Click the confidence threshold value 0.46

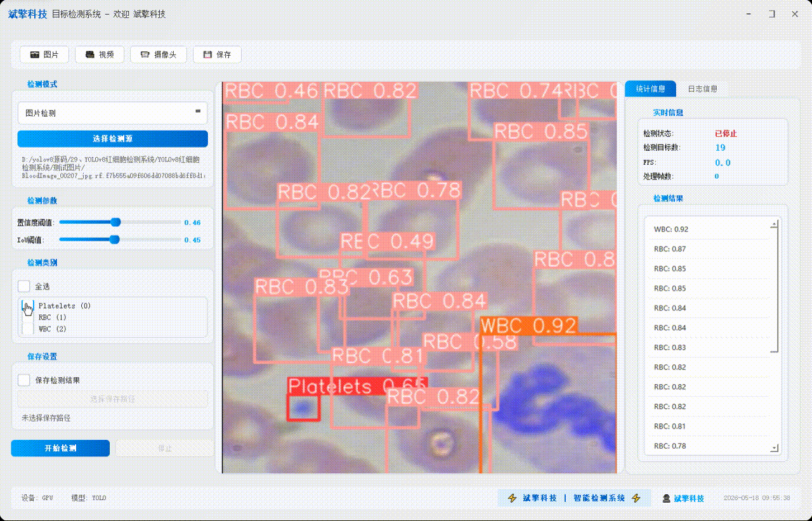192,222
